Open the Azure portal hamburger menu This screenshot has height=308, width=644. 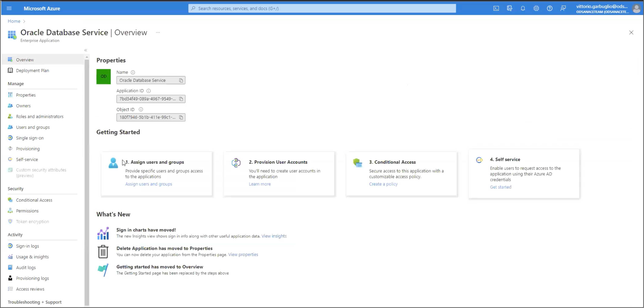point(9,8)
